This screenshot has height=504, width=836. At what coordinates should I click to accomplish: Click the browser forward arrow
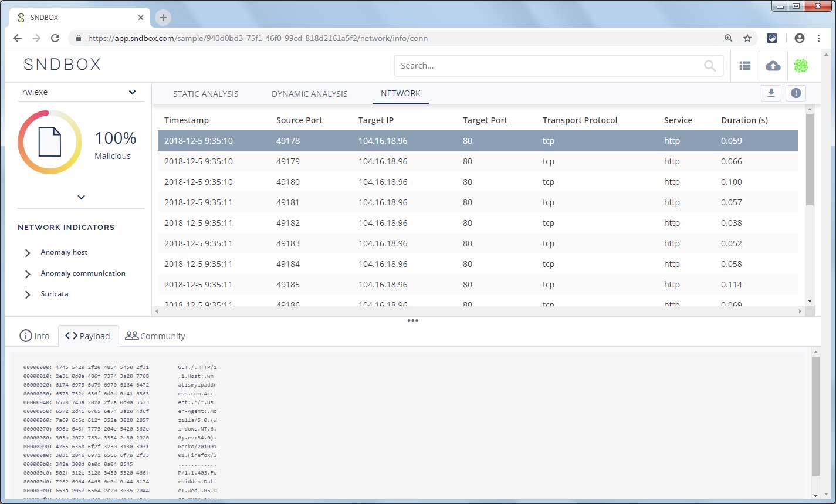click(36, 38)
